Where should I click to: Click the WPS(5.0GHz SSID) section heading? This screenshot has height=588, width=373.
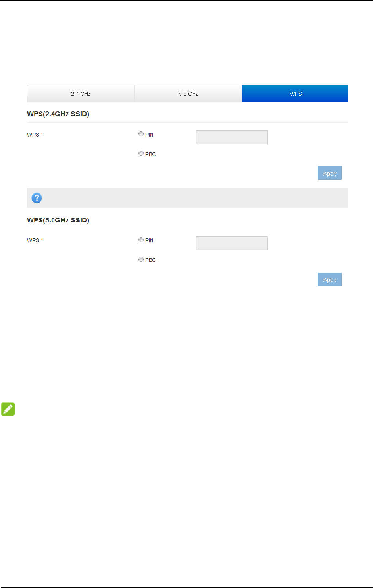58,220
